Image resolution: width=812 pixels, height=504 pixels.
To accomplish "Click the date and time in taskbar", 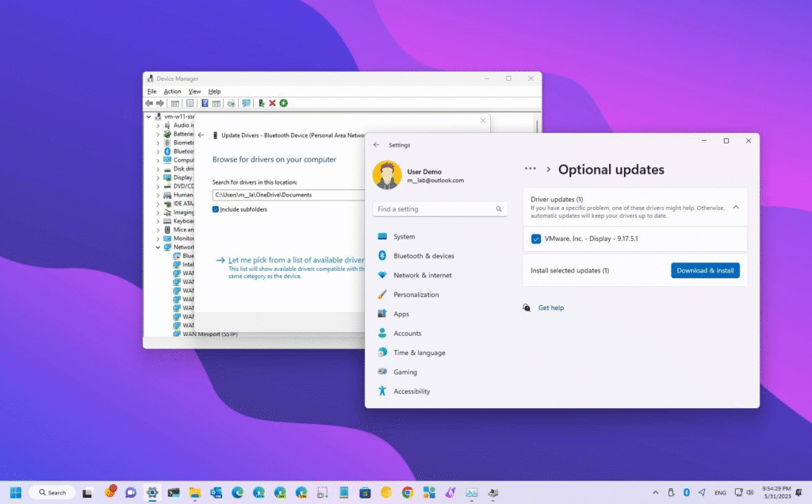I will 776,492.
